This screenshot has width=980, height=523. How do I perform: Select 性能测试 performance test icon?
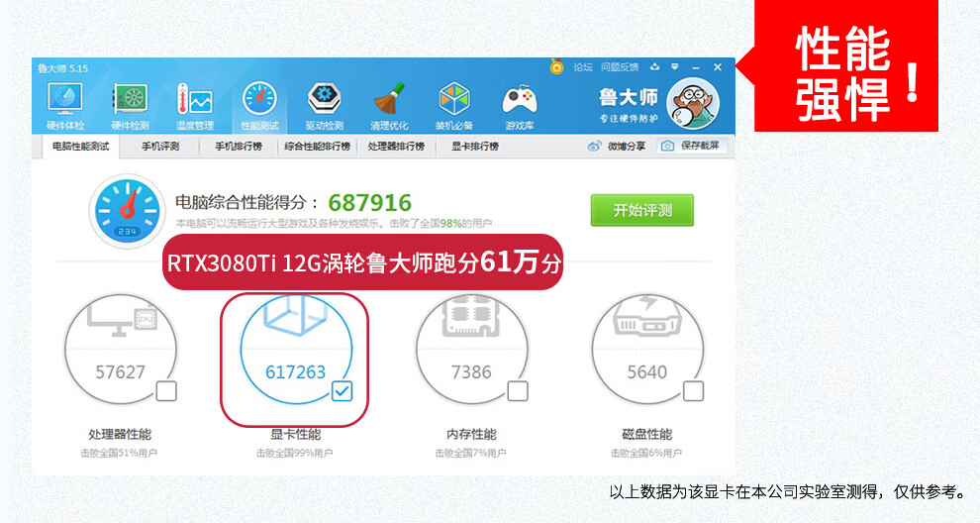coord(259,105)
